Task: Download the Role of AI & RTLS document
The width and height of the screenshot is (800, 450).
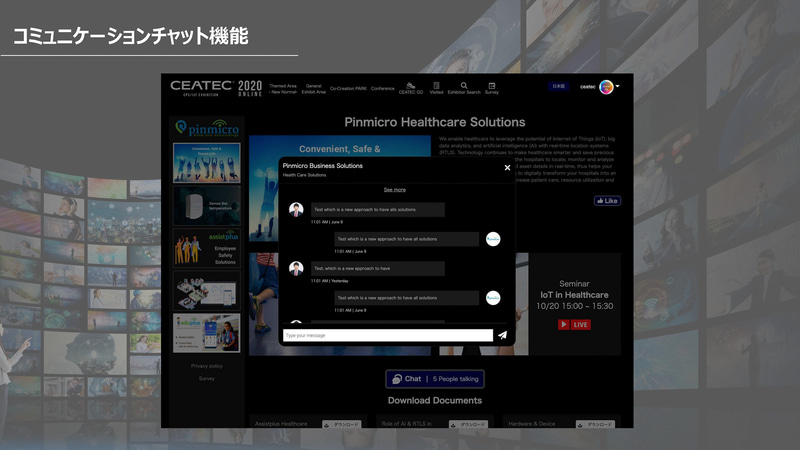Action: pos(468,424)
